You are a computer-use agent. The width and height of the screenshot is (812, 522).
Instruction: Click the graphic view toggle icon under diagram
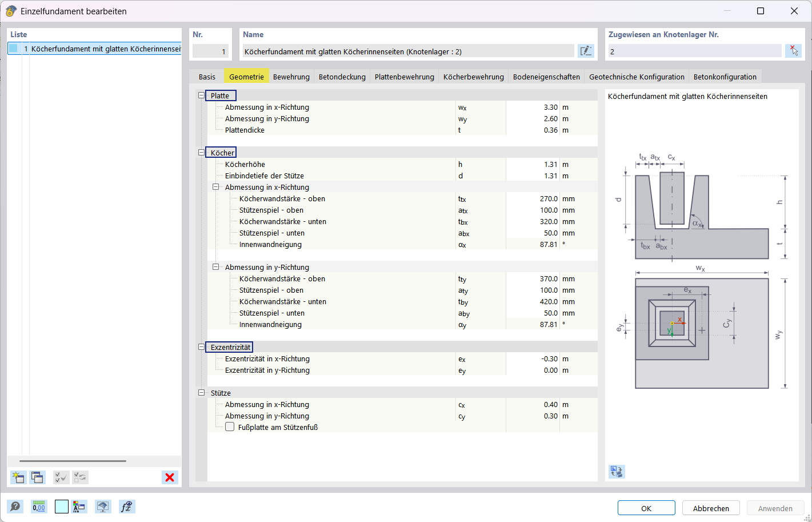coord(617,472)
